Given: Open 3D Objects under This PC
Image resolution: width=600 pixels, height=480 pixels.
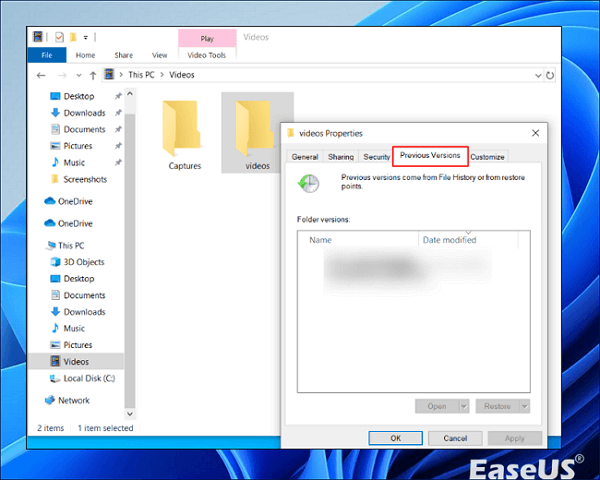Looking at the screenshot, I should click(83, 262).
